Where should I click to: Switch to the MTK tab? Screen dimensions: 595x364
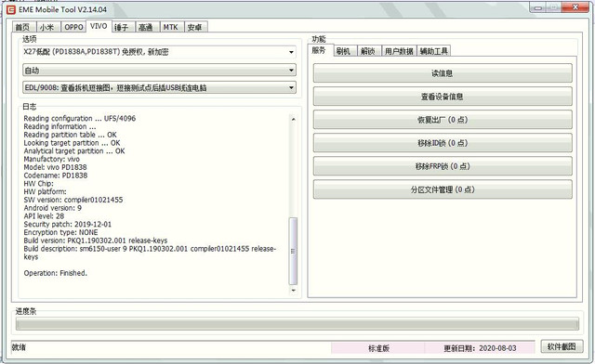click(x=172, y=27)
